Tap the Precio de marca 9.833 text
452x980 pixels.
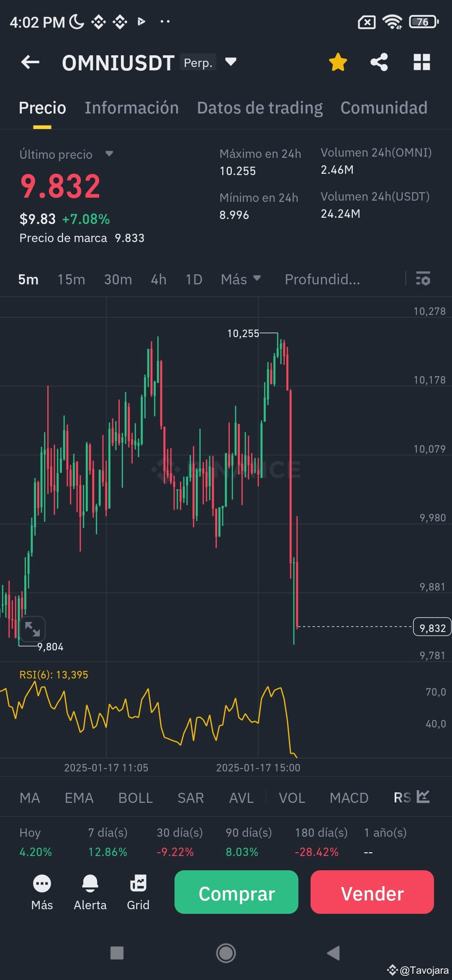point(82,238)
